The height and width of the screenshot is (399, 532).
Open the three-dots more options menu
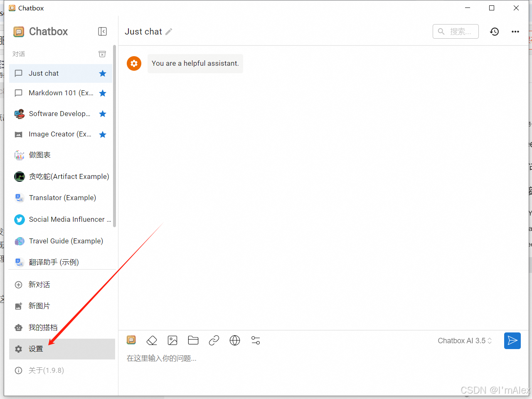coord(515,32)
